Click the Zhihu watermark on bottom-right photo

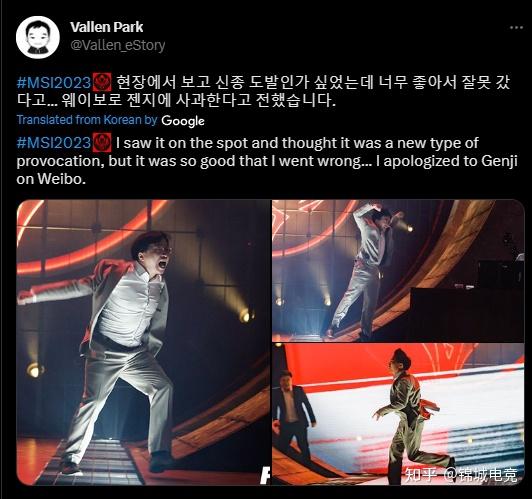coord(461,475)
